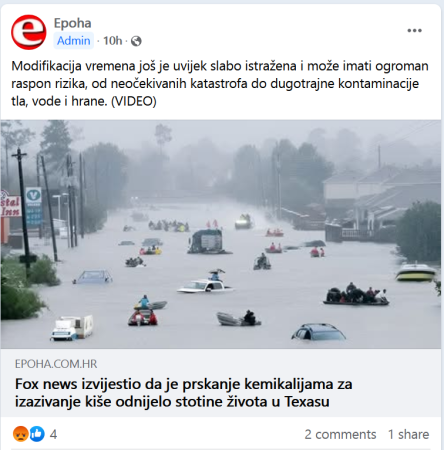Select the Admin badge label
This screenshot has width=444, height=450.
coord(73,41)
